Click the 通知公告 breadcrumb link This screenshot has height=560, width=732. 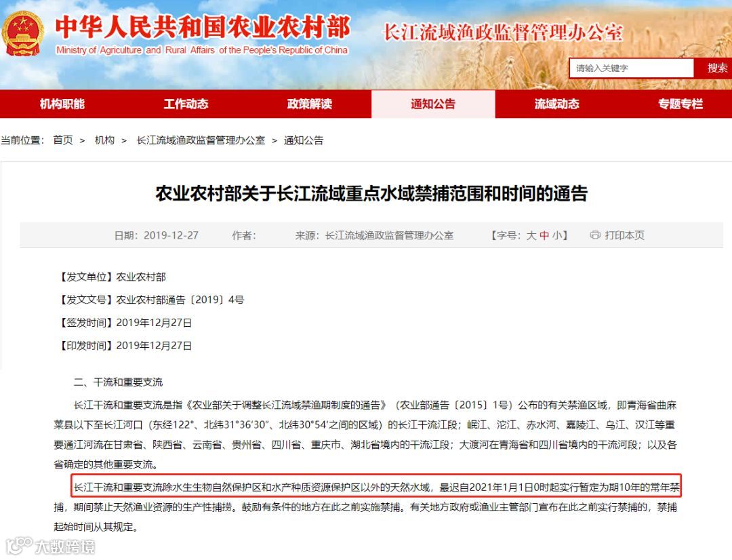(304, 140)
